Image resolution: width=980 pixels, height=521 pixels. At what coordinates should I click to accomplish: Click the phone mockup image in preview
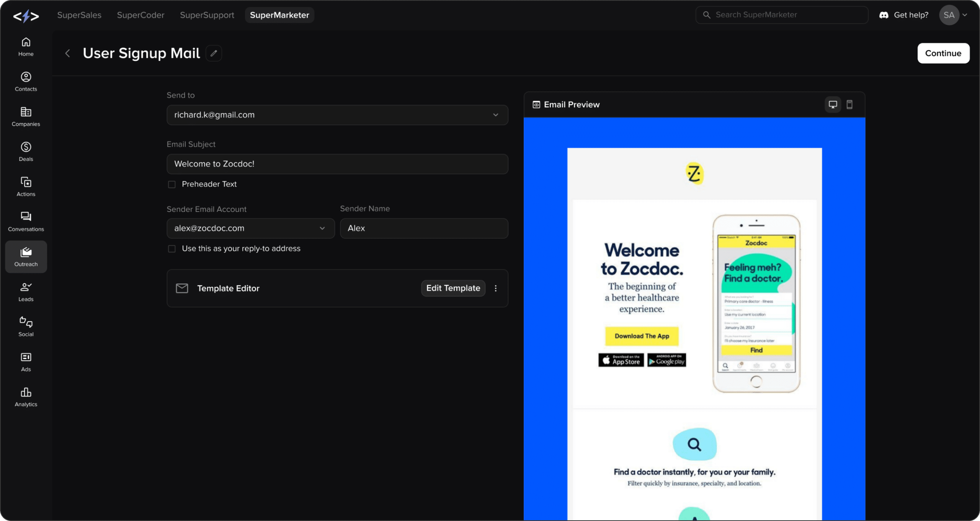point(756,304)
